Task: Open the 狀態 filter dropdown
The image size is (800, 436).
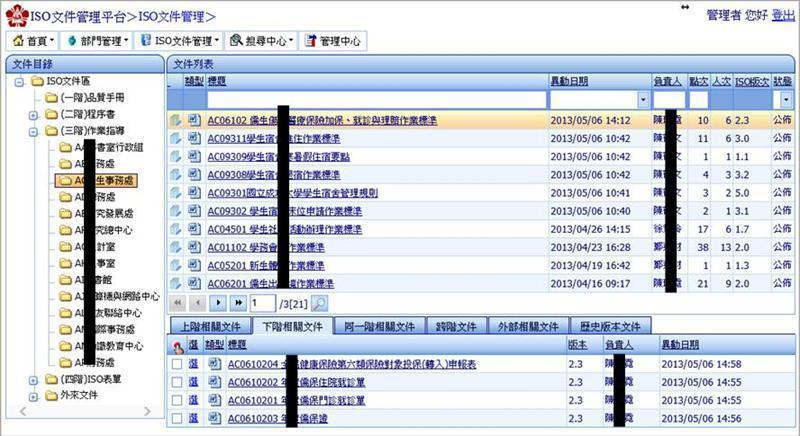Action: point(786,100)
